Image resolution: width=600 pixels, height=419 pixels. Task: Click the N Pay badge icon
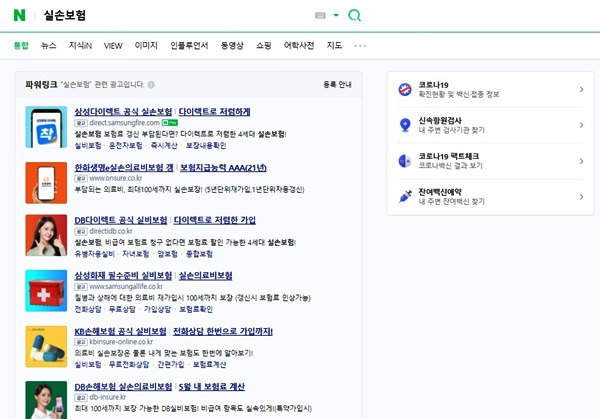pyautogui.click(x=170, y=123)
